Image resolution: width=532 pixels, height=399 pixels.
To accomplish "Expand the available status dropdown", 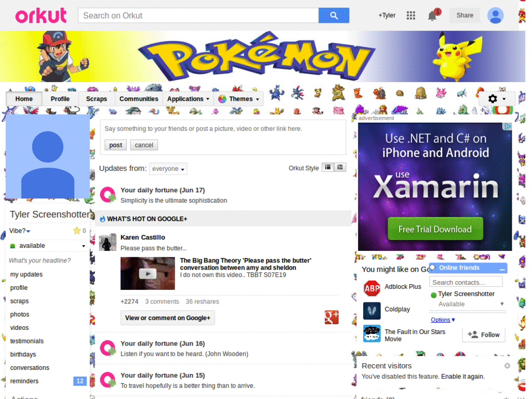I will (x=83, y=246).
